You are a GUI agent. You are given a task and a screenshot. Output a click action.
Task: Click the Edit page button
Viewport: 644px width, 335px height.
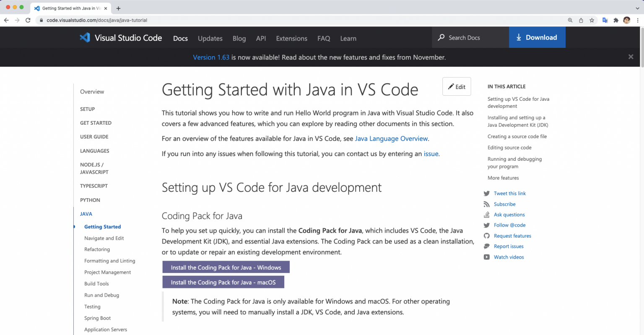457,86
